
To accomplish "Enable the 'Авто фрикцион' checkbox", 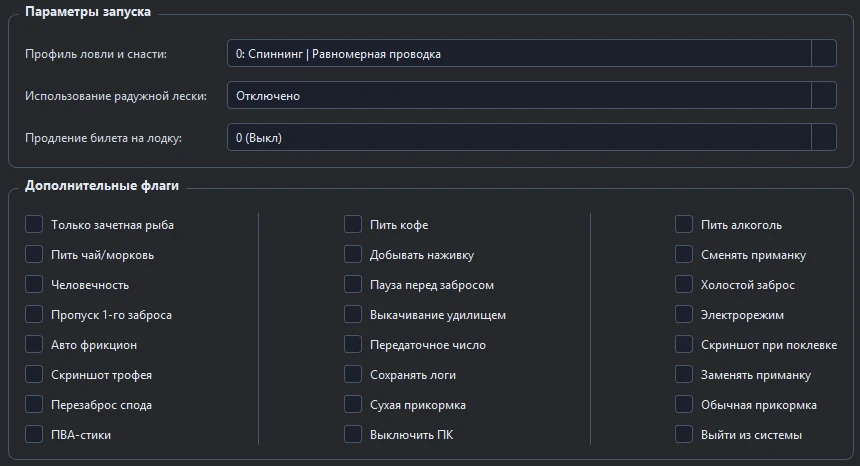I will click(34, 344).
